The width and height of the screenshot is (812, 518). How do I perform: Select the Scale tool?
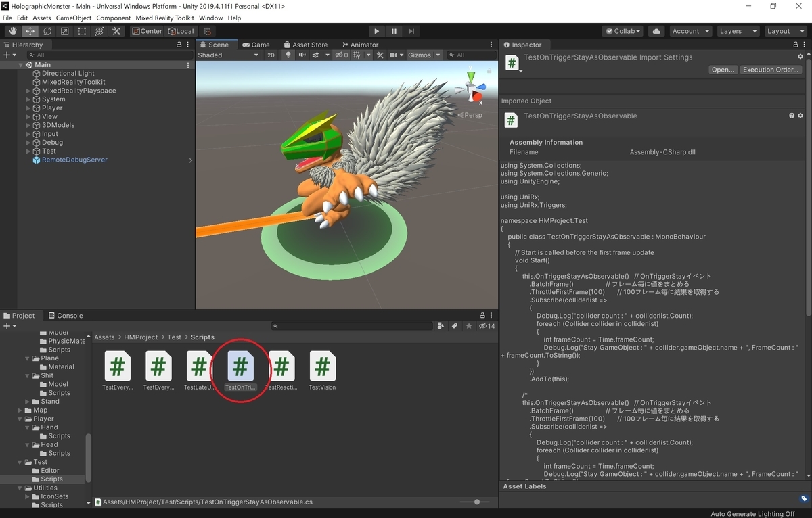(x=64, y=31)
